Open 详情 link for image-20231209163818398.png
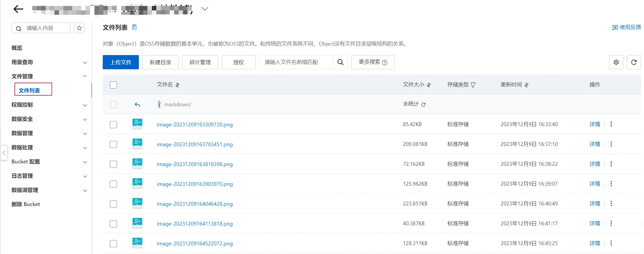 595,164
